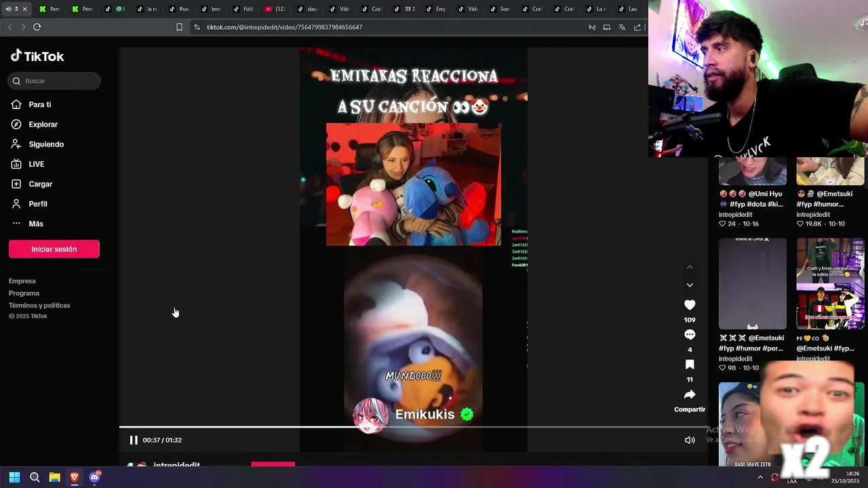Open Discord from the taskbar

click(95, 477)
